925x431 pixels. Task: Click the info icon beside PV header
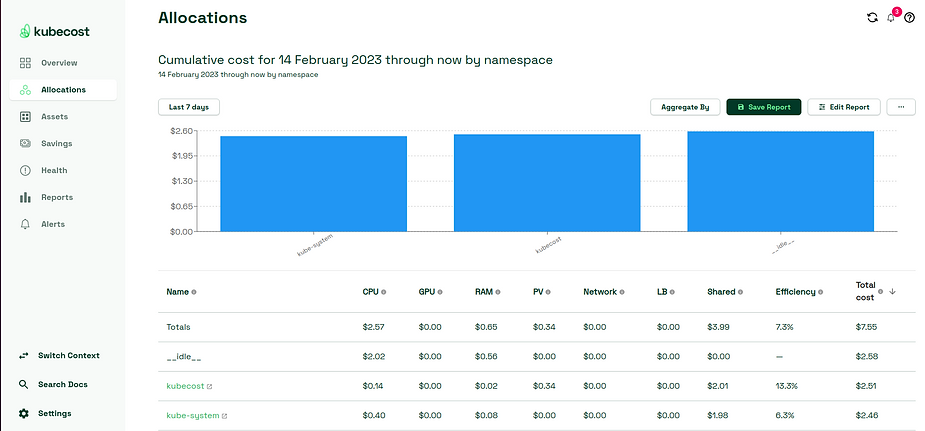click(x=548, y=292)
